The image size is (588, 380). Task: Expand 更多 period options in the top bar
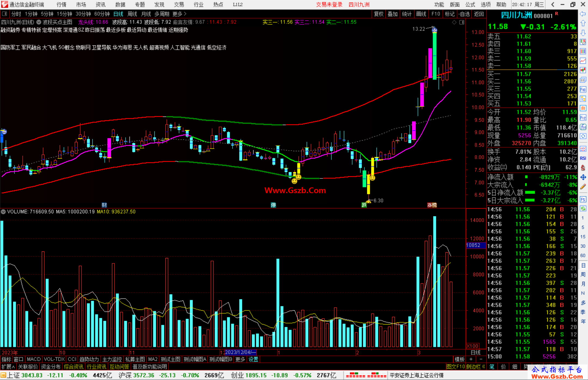(180, 14)
